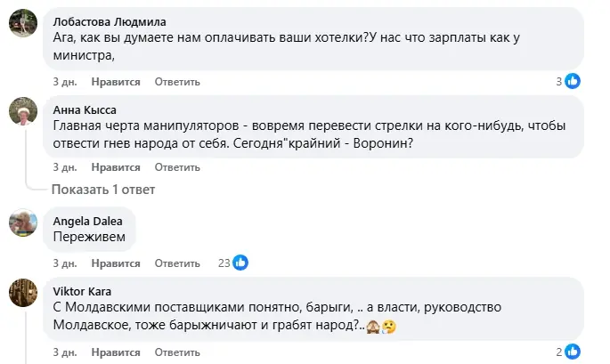Open Viktor Kara's profile avatar
The image size is (610, 364).
(23, 293)
